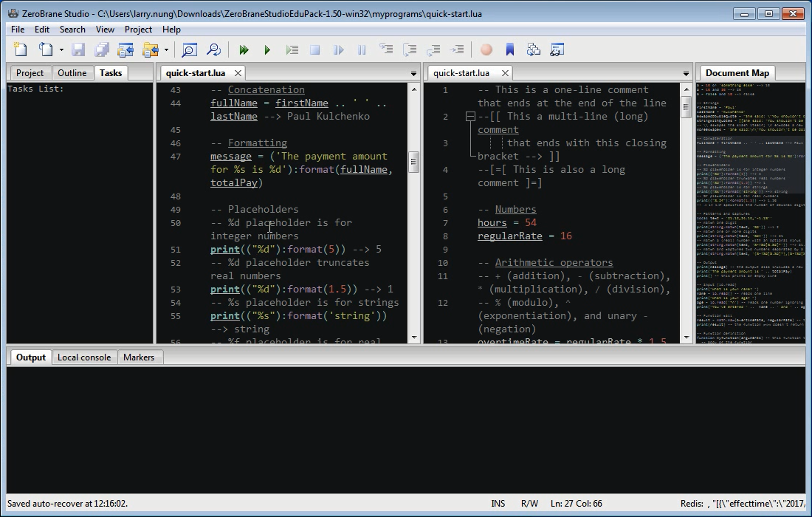Open the Watch window icon
812x517 pixels.
557,49
